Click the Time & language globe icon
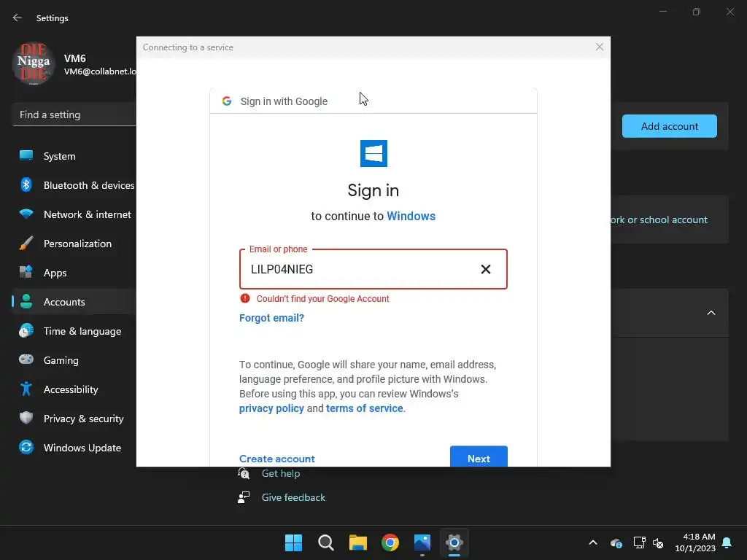This screenshot has width=747, height=560. coord(26,330)
